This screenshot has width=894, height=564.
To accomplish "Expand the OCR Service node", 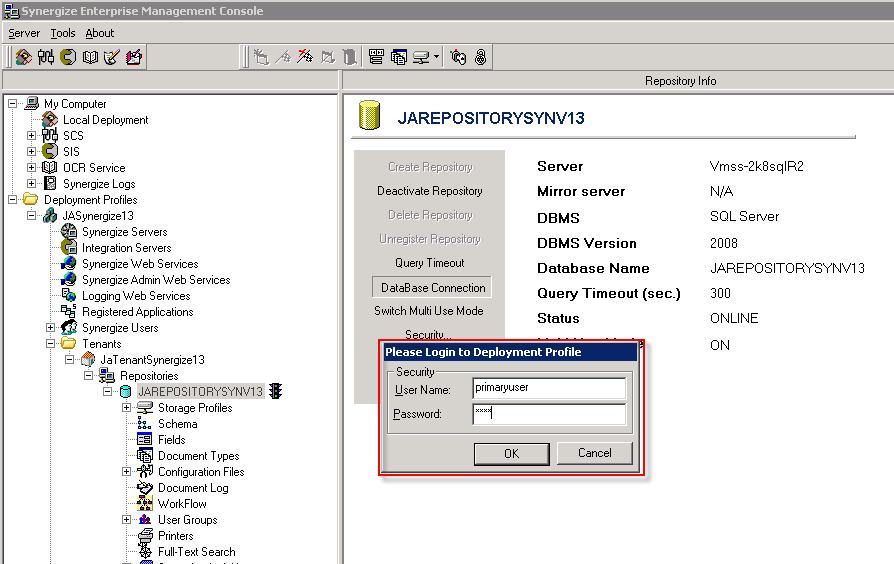I will point(31,168).
